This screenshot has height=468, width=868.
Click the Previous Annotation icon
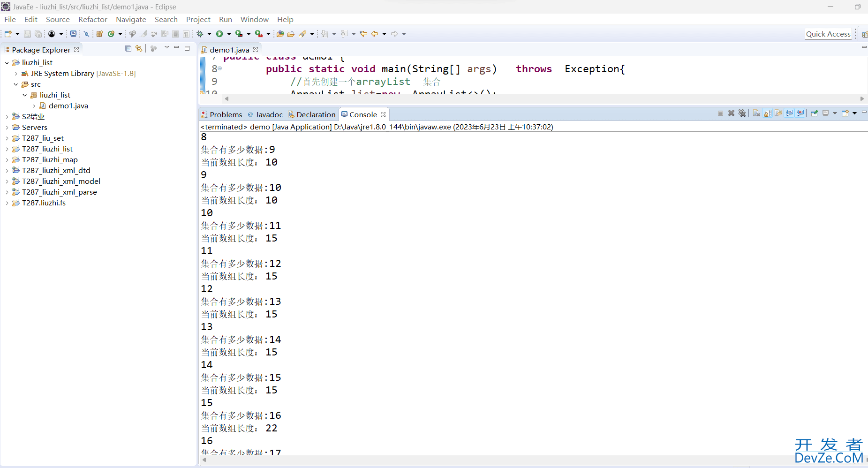344,34
